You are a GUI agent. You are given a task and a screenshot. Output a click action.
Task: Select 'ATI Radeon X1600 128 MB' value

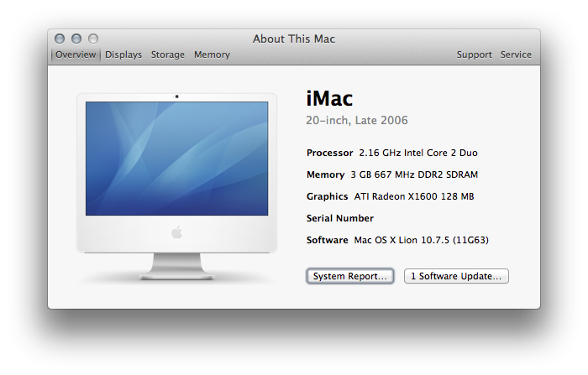pos(414,196)
